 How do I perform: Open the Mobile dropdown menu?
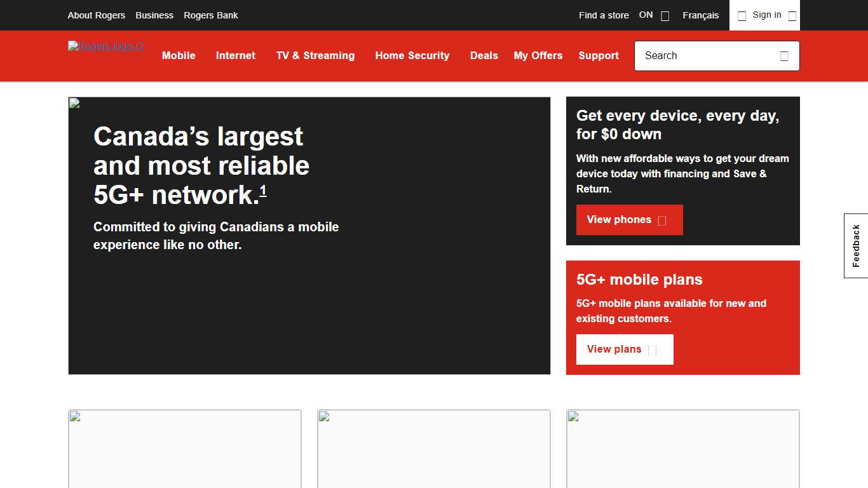point(179,56)
